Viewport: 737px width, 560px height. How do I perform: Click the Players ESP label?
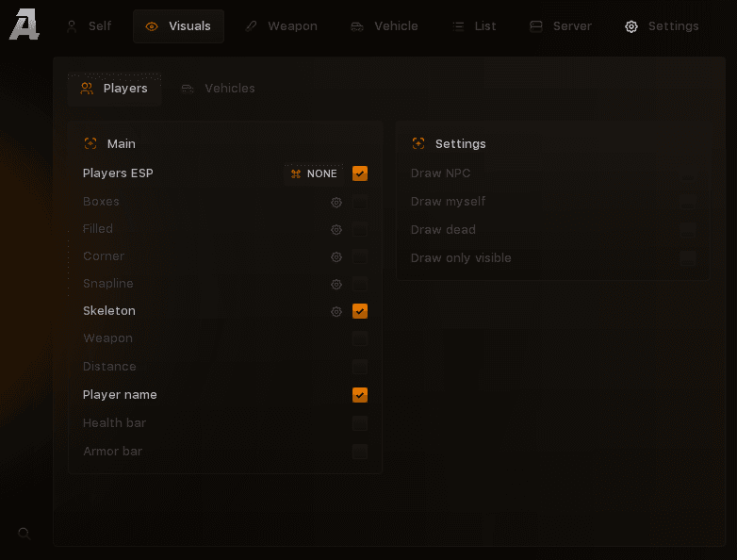118,173
